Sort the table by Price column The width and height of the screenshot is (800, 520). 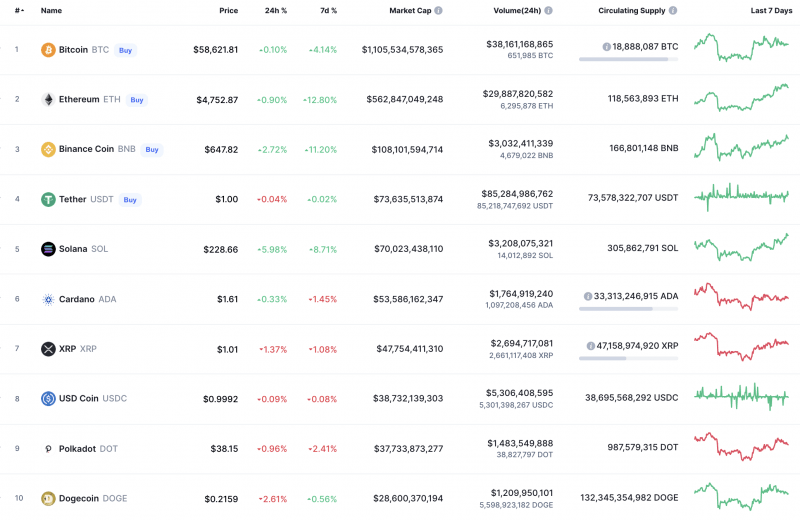pos(228,10)
